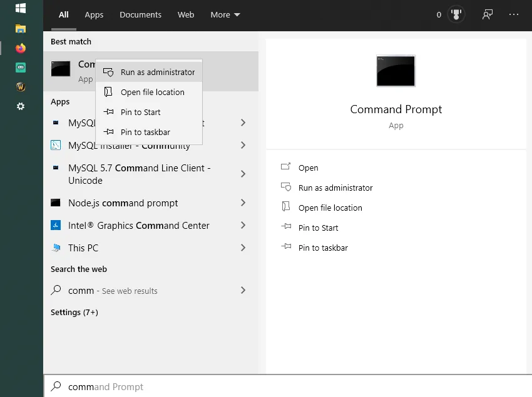Open File Explorer from the left sidebar

(x=21, y=29)
